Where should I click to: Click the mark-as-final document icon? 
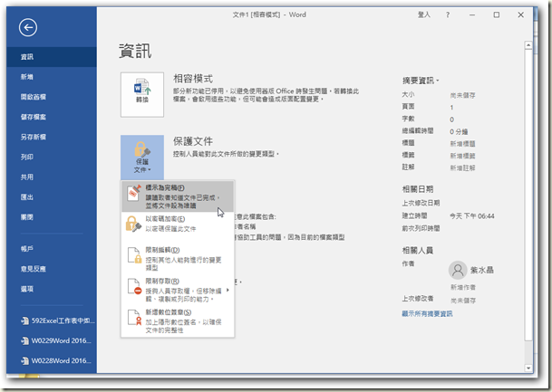[x=134, y=193]
